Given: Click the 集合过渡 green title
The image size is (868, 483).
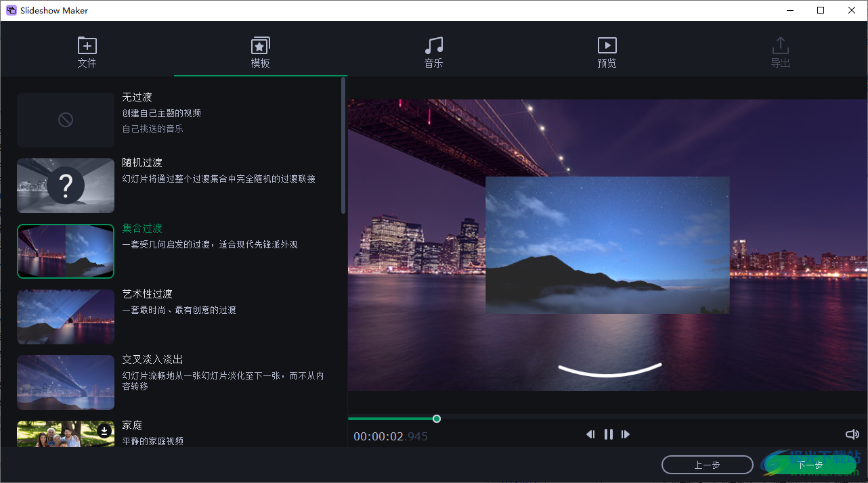Looking at the screenshot, I should point(142,228).
